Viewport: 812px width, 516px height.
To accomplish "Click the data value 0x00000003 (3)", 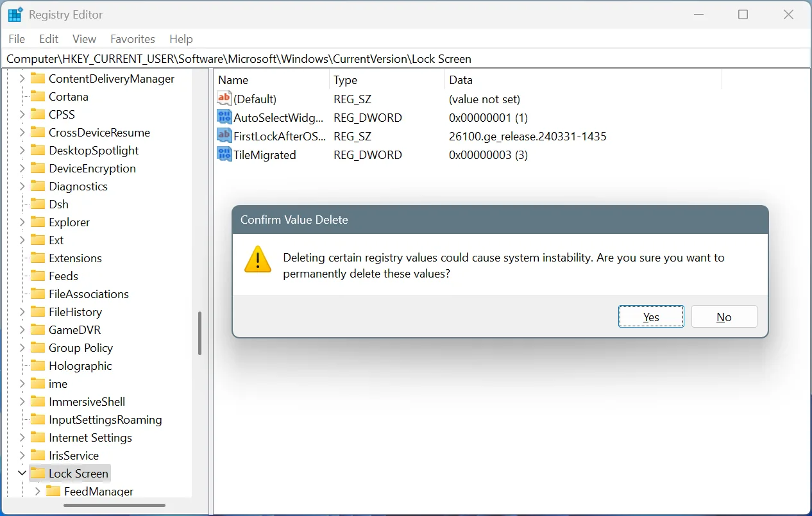I will click(x=488, y=154).
